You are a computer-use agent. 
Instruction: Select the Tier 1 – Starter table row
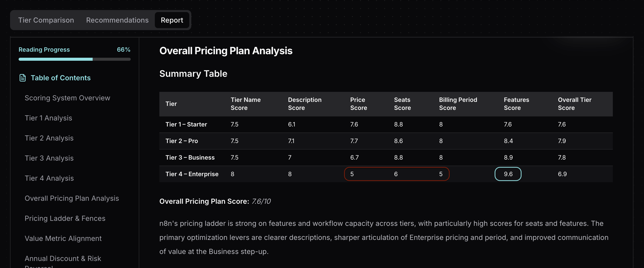click(x=186, y=124)
